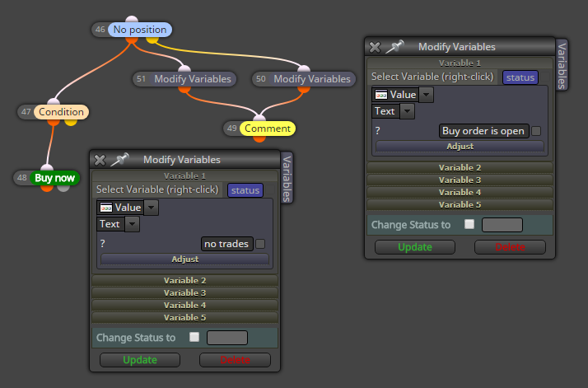Image resolution: width=588 pixels, height=388 pixels.
Task: Click the pin icon on the right Modify Variables panel
Action: tap(394, 47)
